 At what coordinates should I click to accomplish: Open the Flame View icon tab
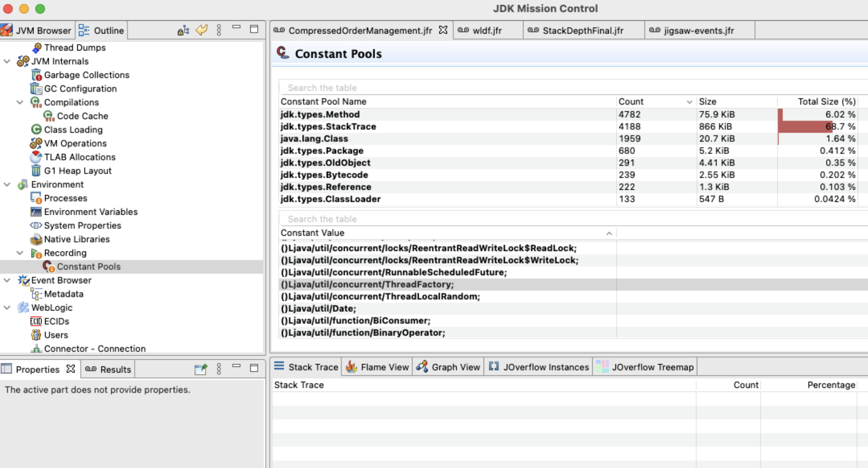coord(351,367)
